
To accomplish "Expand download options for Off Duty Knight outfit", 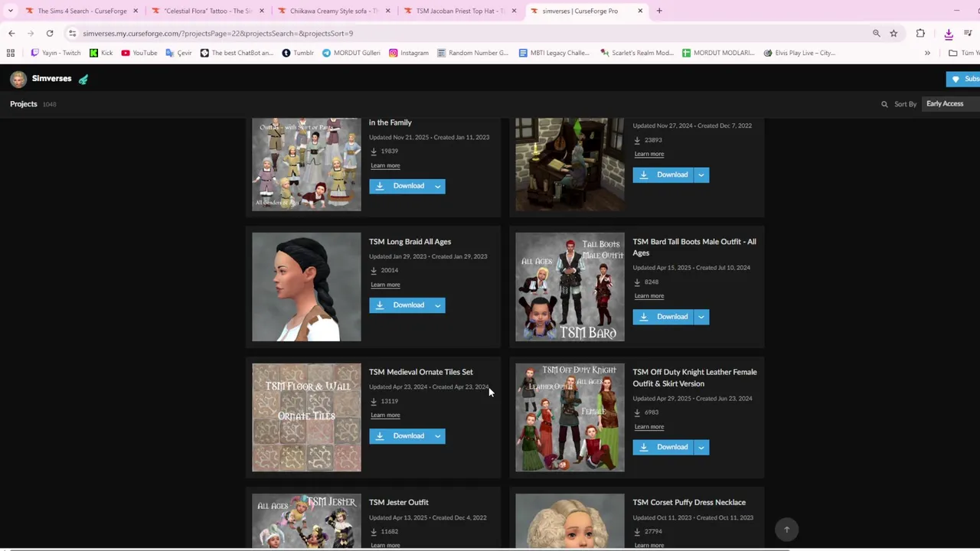I will point(701,447).
